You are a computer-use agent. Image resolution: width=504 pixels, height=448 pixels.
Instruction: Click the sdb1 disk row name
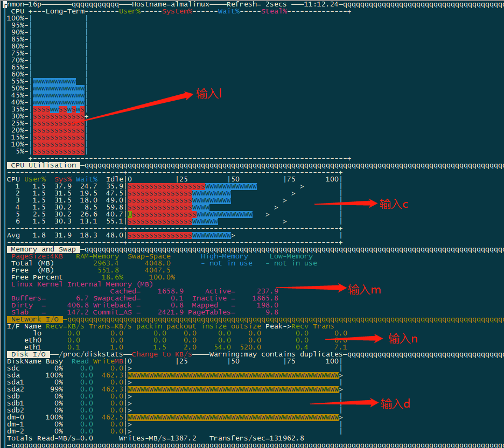(16, 403)
